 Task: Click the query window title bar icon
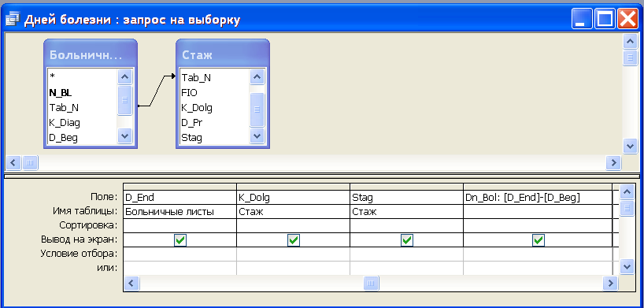pos(12,20)
